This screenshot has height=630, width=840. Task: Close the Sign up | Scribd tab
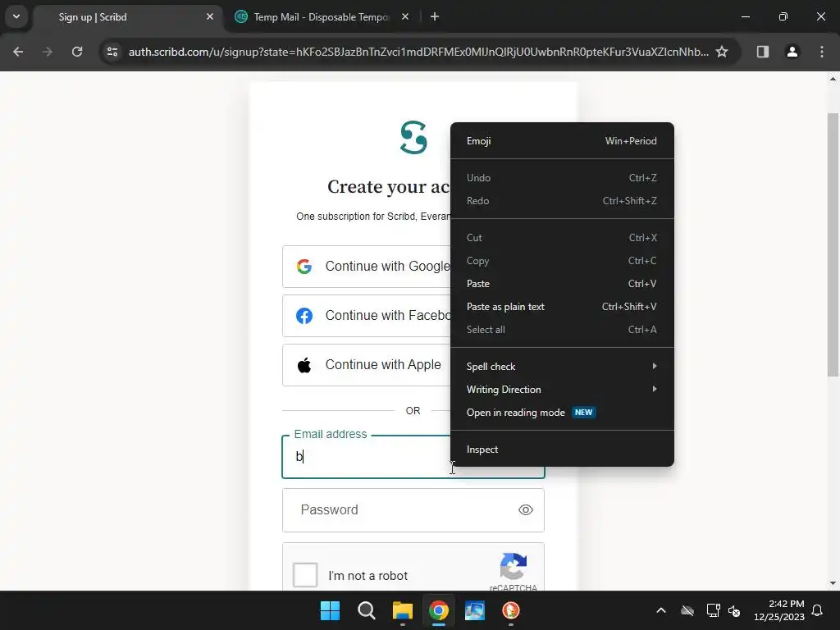[210, 16]
